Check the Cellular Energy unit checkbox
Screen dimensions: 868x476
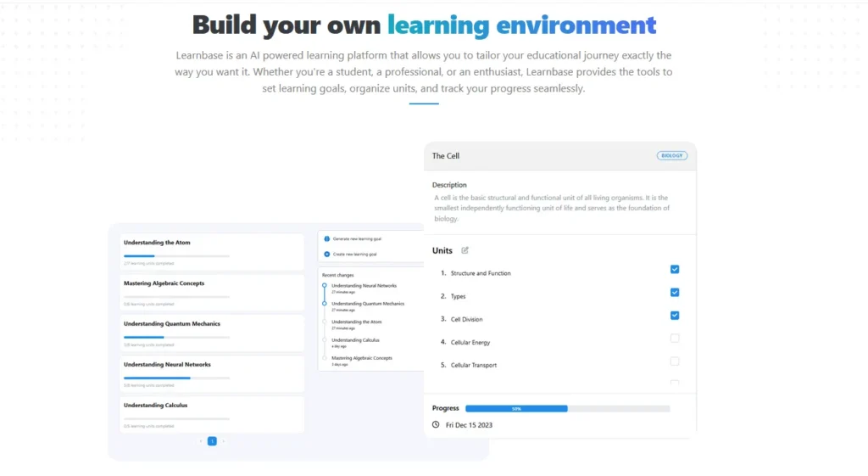674,338
